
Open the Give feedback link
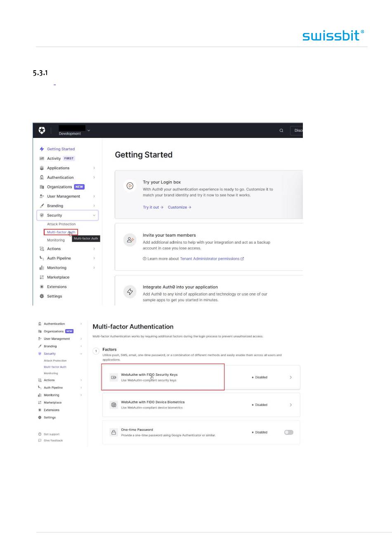point(53,441)
